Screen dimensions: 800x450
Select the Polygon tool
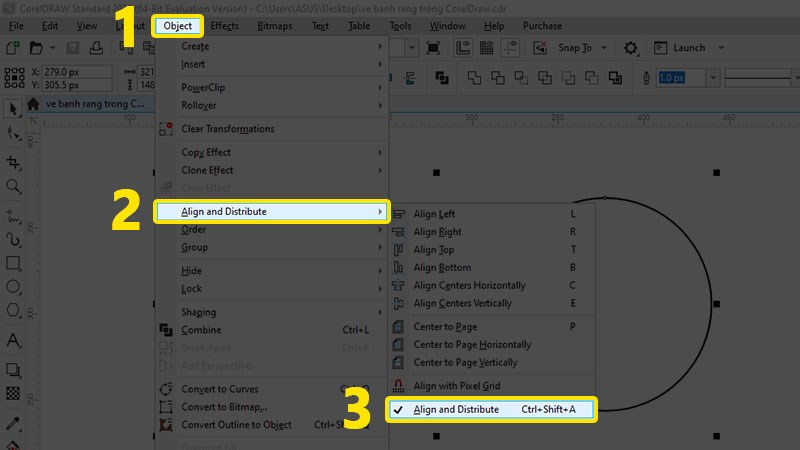coord(13,310)
